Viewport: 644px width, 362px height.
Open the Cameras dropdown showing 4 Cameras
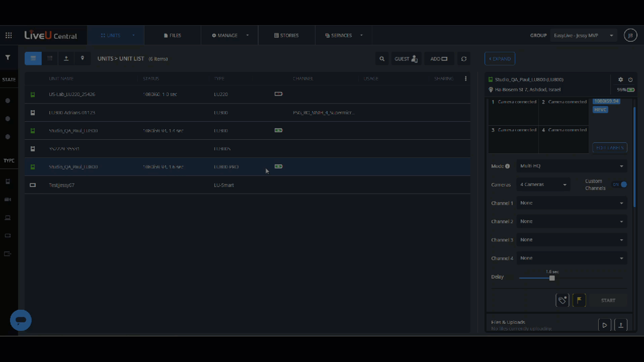click(x=543, y=185)
